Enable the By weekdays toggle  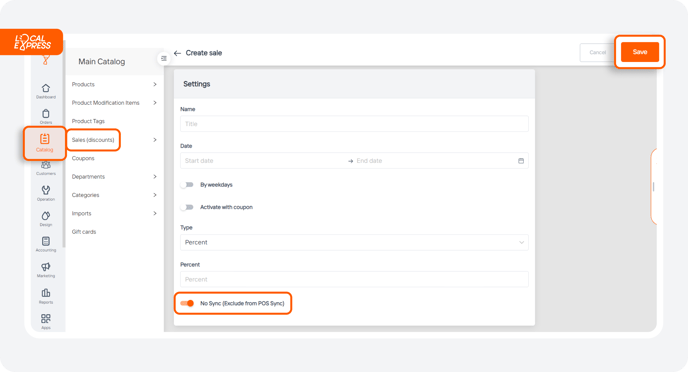coord(187,185)
